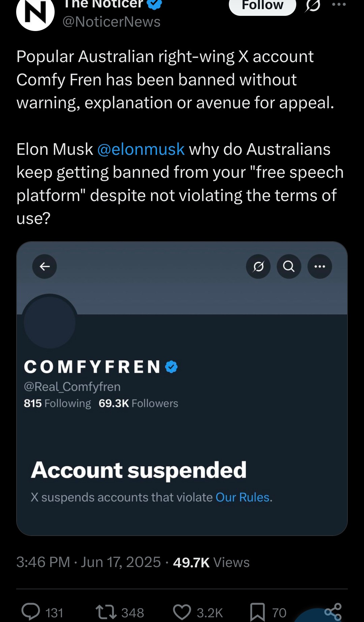The image size is (364, 622).
Task: Like the tweet with heart icon
Action: [182, 612]
